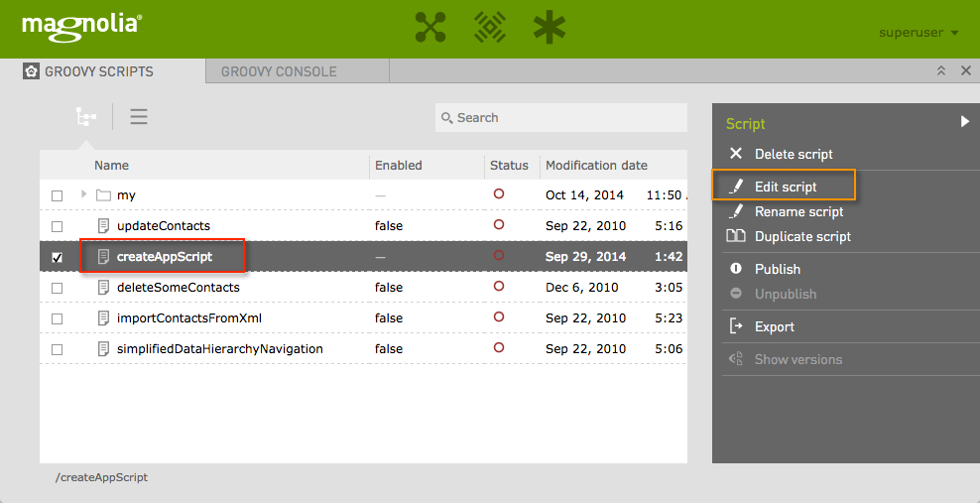Open the Magnolia app launcher icon
Image resolution: width=980 pixels, height=503 pixels.
430,28
